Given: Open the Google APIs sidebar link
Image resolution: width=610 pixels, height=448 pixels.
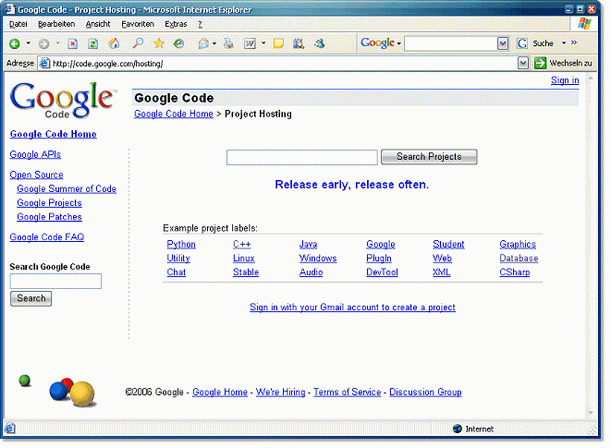Looking at the screenshot, I should [35, 154].
